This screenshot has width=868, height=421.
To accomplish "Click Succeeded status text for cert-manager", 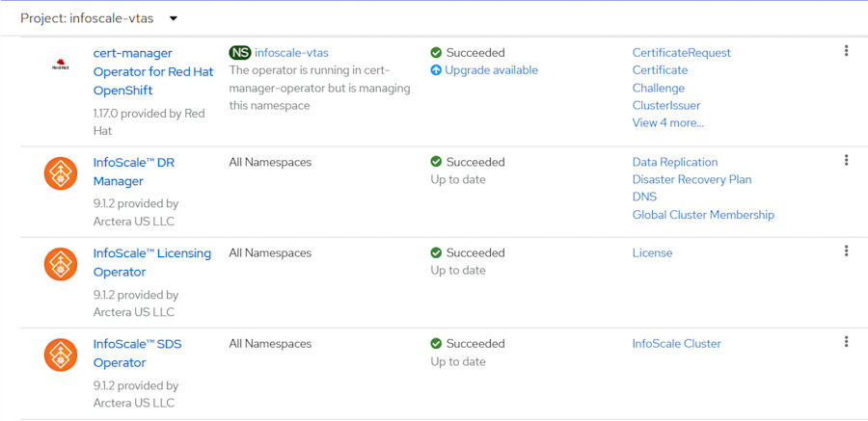I will pos(475,53).
